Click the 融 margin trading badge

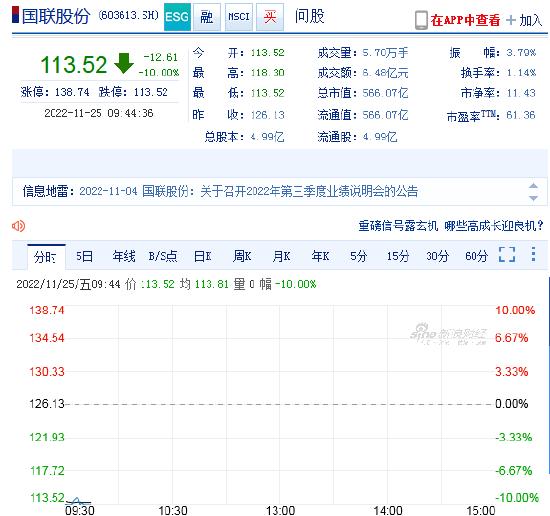207,17
